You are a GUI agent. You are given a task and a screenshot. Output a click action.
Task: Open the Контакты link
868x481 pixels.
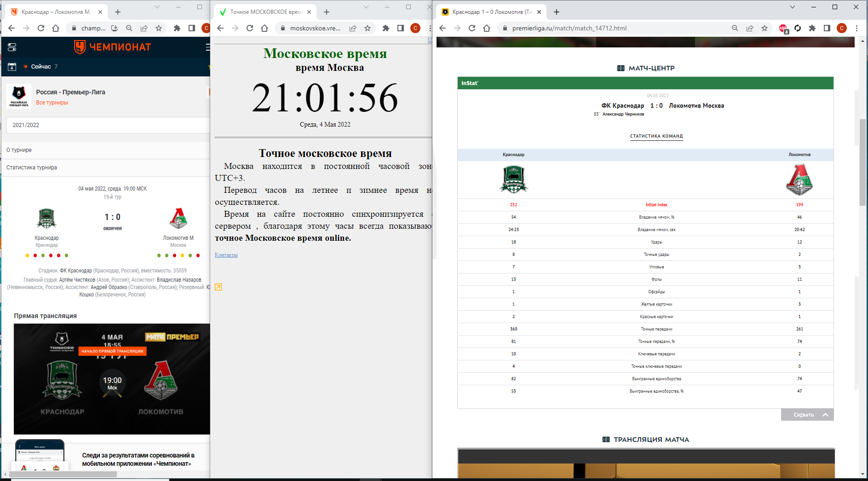pos(226,255)
